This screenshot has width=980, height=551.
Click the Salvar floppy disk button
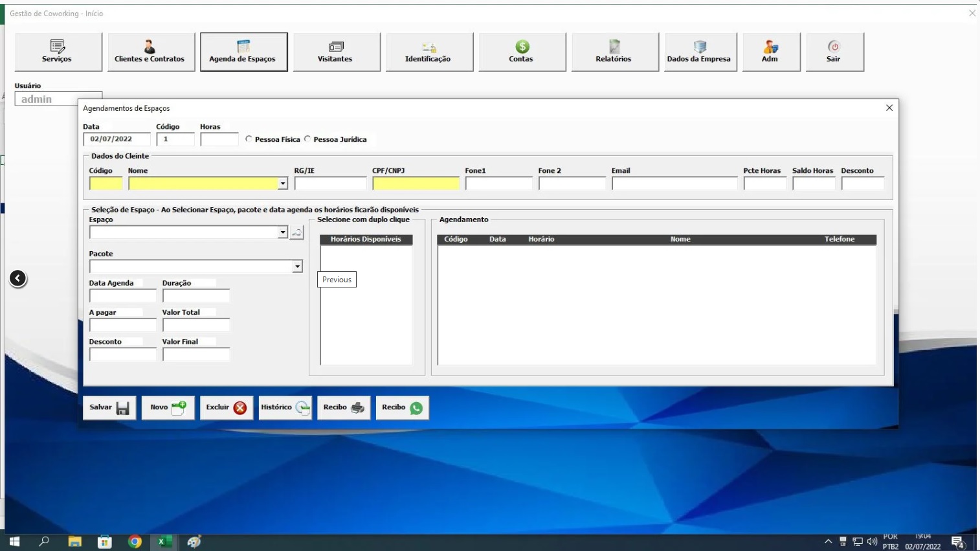[x=109, y=408]
